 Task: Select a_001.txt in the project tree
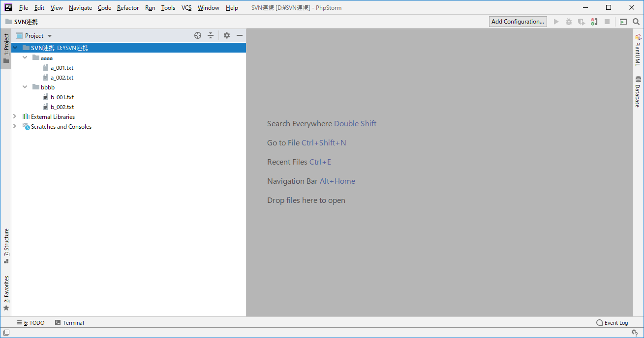62,68
